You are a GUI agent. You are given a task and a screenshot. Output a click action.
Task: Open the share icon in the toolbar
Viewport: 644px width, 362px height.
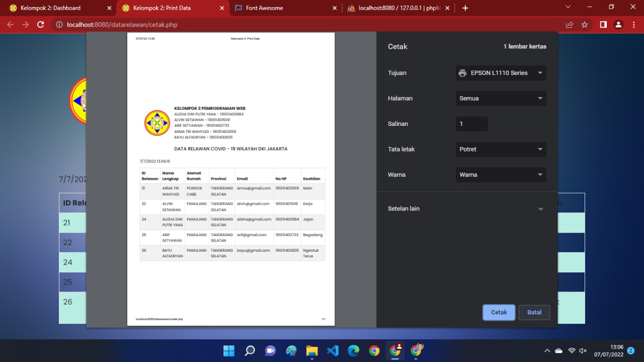click(x=569, y=24)
